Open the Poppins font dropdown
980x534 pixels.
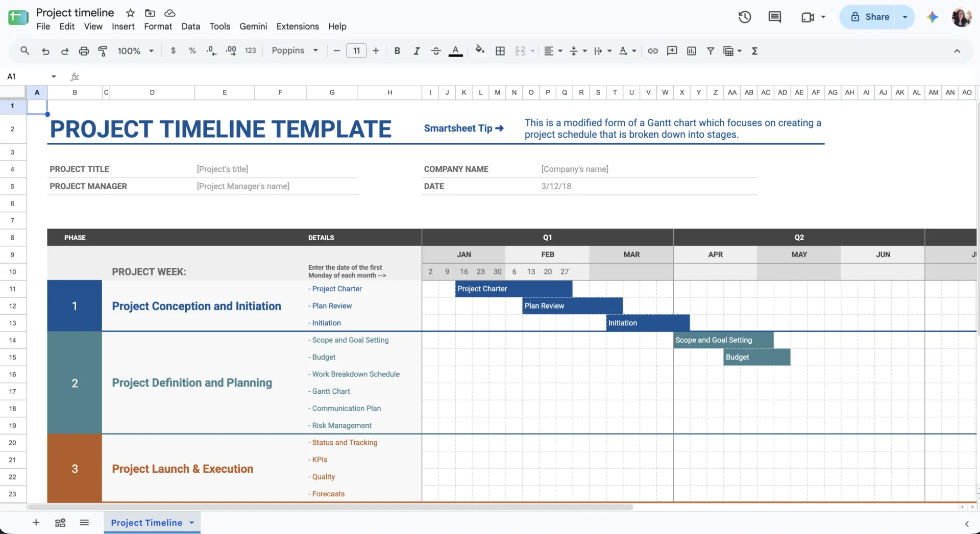click(x=295, y=51)
